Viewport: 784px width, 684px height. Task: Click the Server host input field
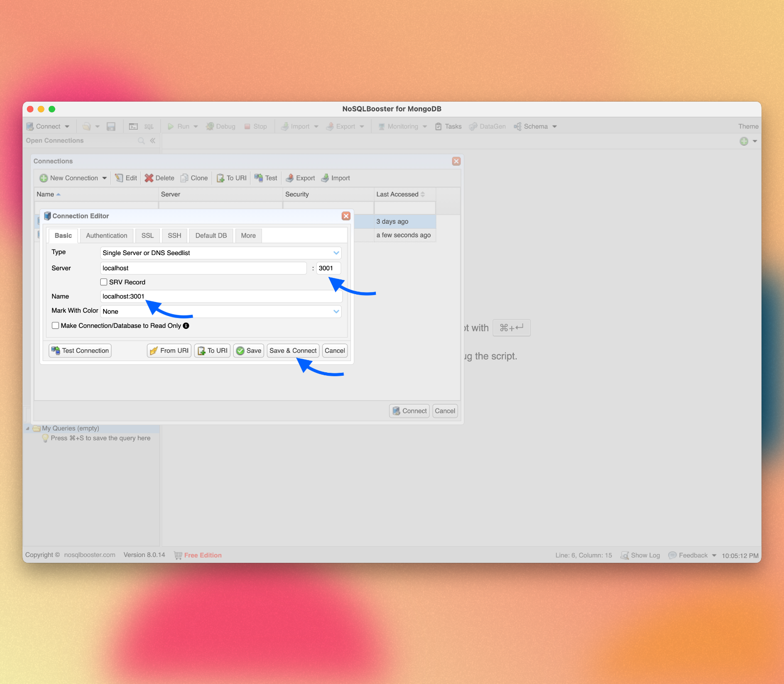(203, 268)
